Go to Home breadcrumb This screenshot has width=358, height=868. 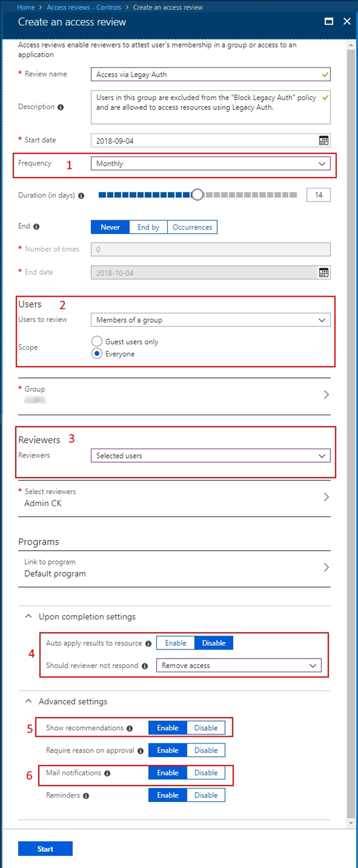26,7
